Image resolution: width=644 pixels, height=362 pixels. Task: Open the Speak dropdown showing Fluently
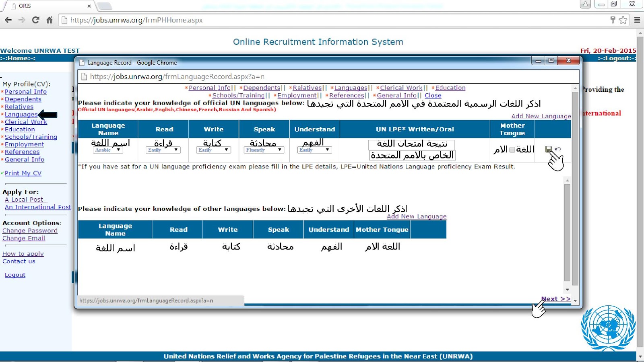(264, 150)
